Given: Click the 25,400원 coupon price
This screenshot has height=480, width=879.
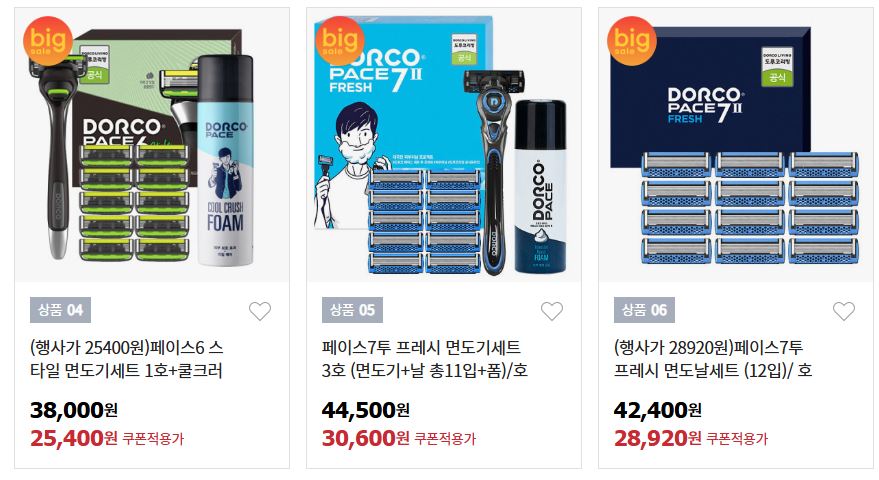Looking at the screenshot, I should pyautogui.click(x=74, y=439).
